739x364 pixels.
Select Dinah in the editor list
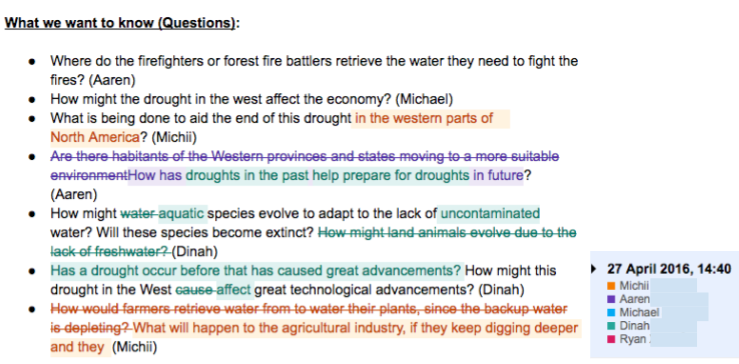[x=634, y=326]
